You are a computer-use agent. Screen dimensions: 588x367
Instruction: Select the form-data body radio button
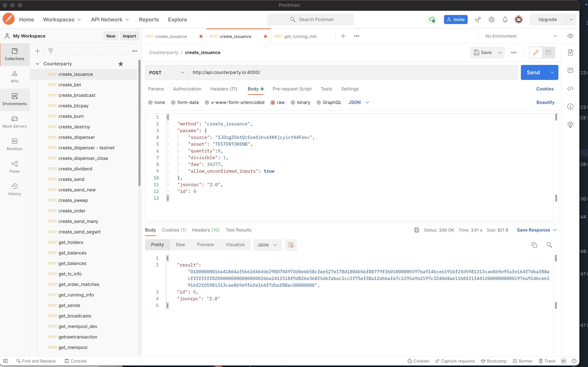click(x=173, y=102)
